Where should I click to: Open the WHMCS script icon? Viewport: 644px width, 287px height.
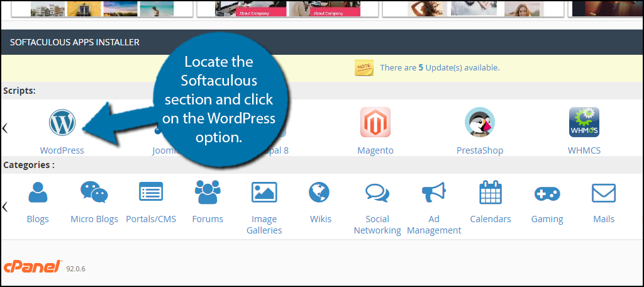[x=584, y=122]
